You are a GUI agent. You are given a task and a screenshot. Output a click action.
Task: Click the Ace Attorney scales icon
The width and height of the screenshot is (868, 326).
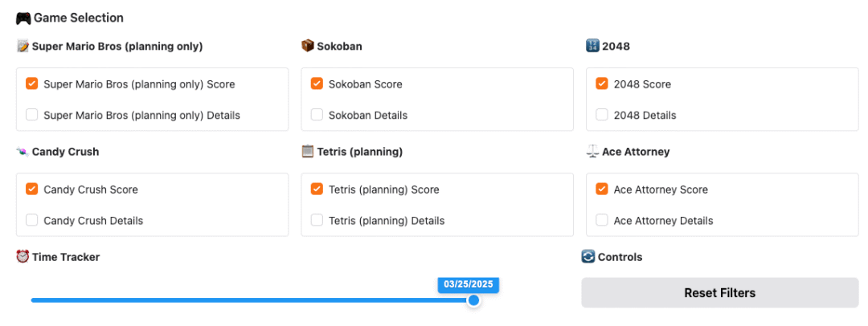click(592, 152)
